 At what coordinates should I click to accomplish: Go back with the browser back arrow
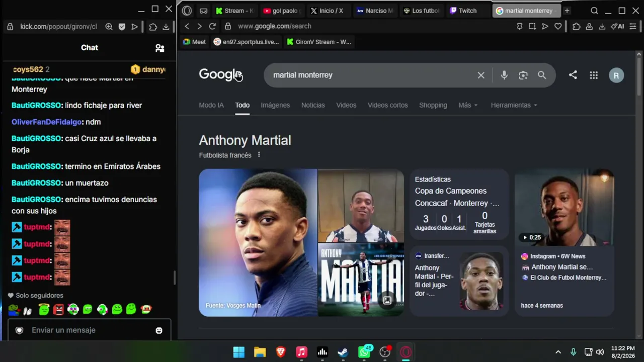[x=187, y=26]
